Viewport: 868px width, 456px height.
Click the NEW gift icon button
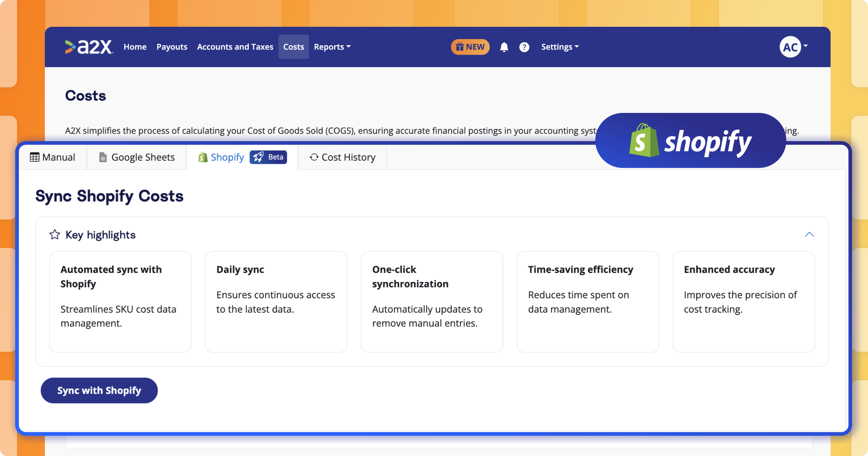click(470, 47)
